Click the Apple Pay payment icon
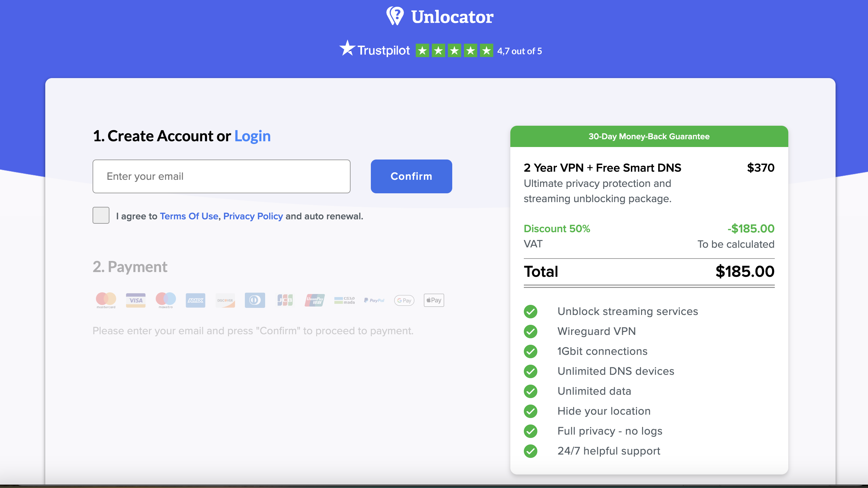868x488 pixels. (x=434, y=300)
